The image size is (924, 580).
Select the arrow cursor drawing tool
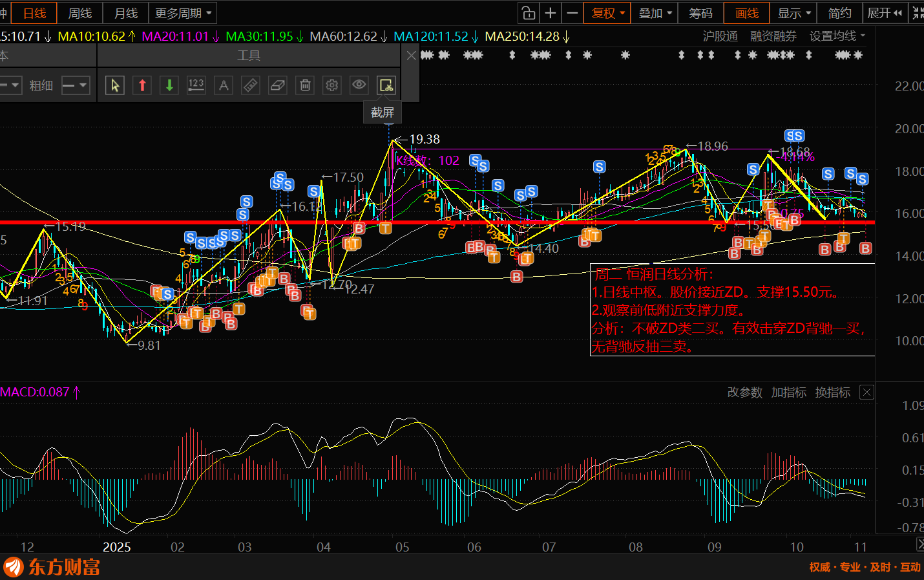click(115, 85)
